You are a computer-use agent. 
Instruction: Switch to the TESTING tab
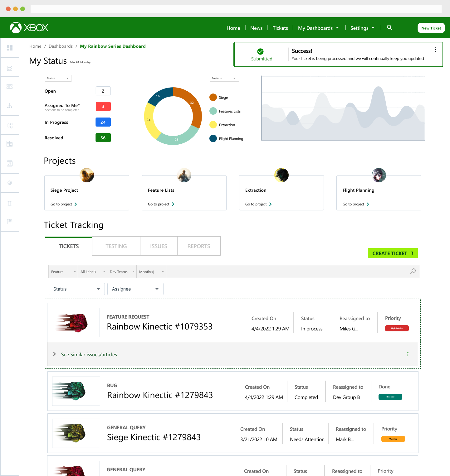(116, 246)
